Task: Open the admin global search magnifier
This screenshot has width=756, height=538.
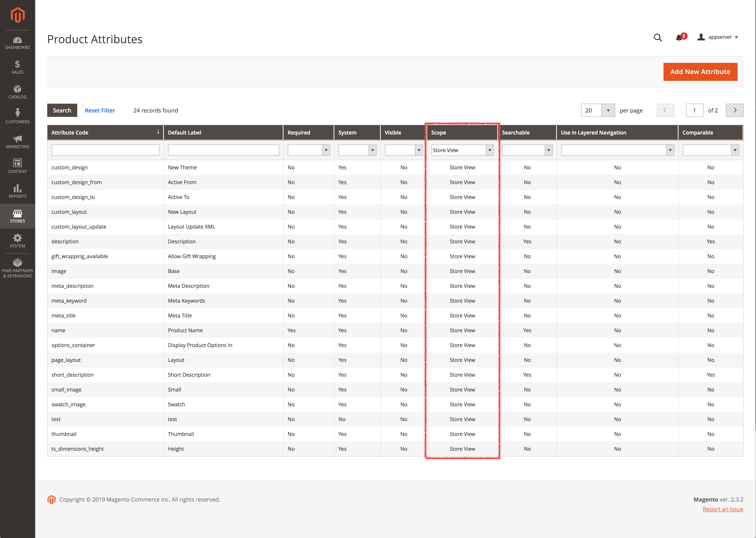Action: tap(658, 37)
